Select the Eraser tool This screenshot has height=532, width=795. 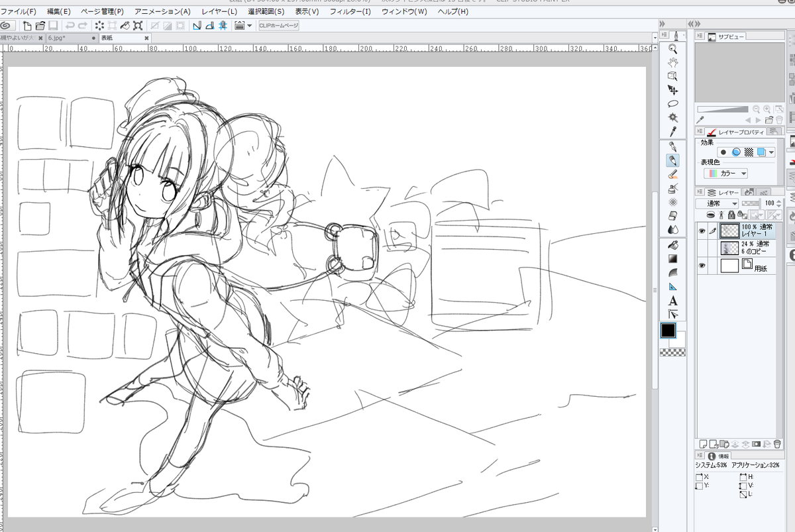[x=672, y=216]
